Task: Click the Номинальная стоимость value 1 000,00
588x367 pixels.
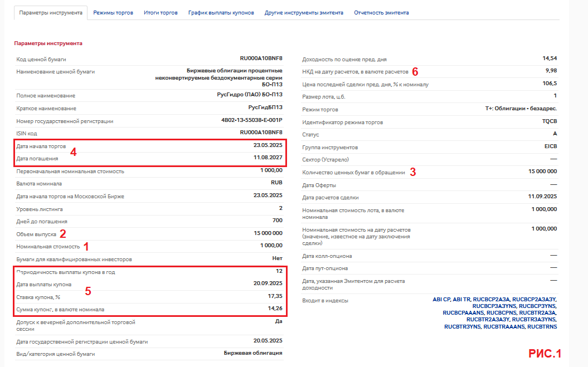Action: click(x=271, y=246)
